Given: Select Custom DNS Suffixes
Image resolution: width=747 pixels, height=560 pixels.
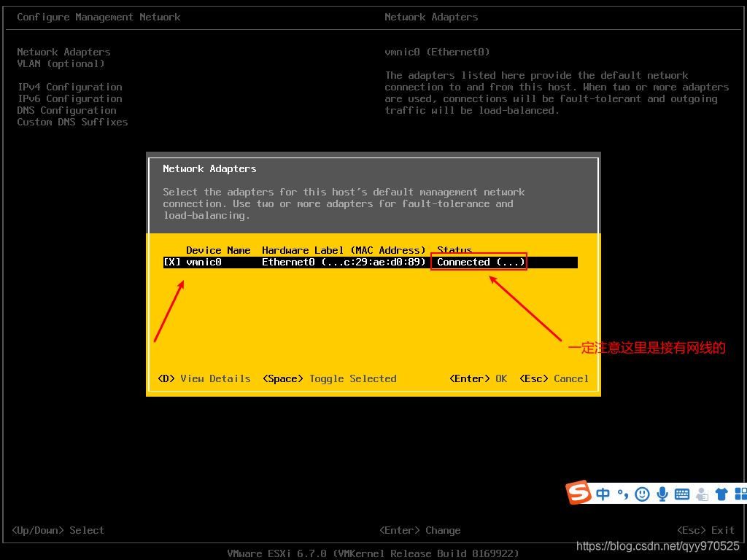Looking at the screenshot, I should (x=72, y=122).
